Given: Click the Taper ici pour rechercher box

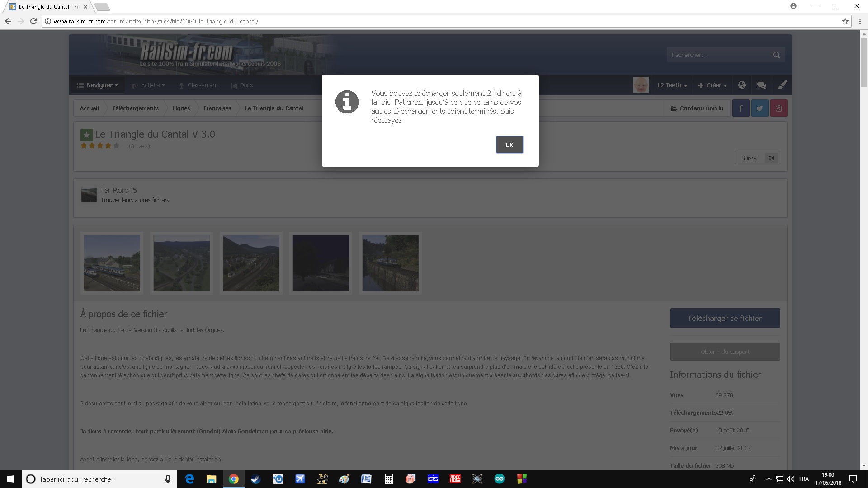Looking at the screenshot, I should pos(99,479).
